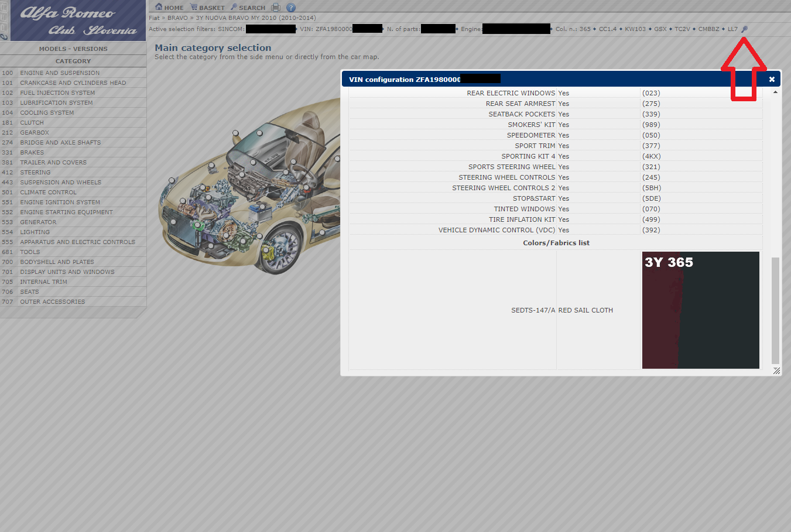The width and height of the screenshot is (791, 532).
Task: Click the SEATBACK POCKETS row
Action: (x=556, y=114)
